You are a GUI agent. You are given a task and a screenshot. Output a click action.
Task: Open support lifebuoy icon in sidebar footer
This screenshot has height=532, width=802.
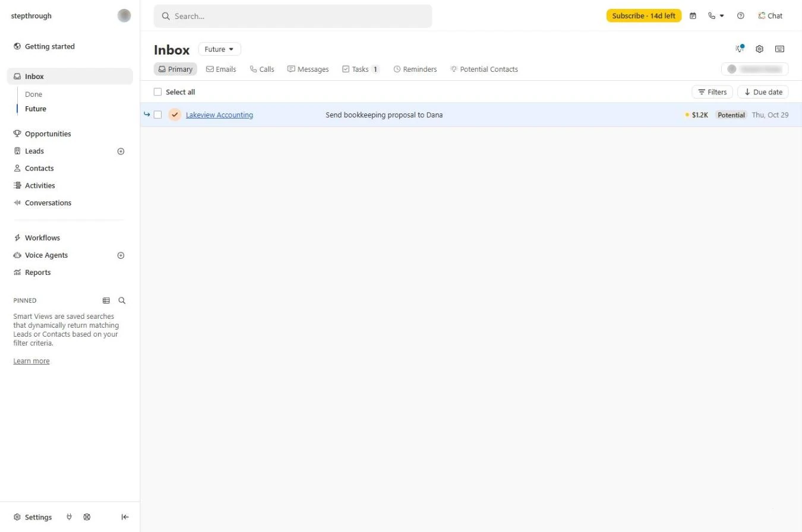[x=87, y=517]
